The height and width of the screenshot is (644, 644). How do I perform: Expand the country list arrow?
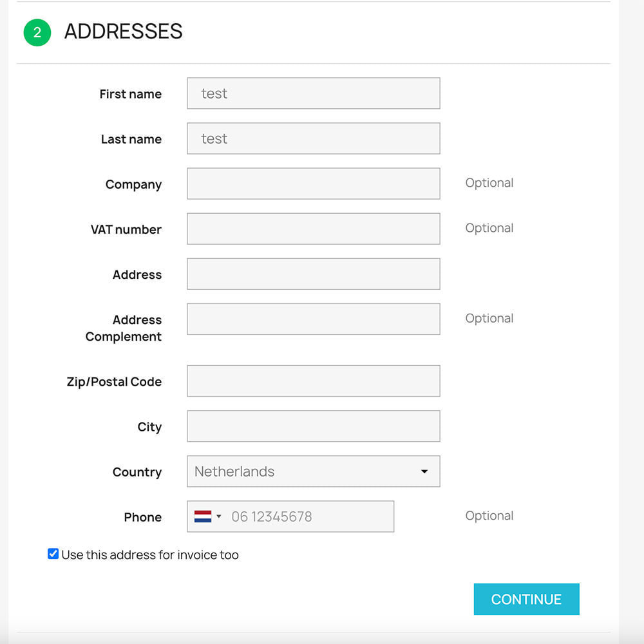[x=424, y=471]
